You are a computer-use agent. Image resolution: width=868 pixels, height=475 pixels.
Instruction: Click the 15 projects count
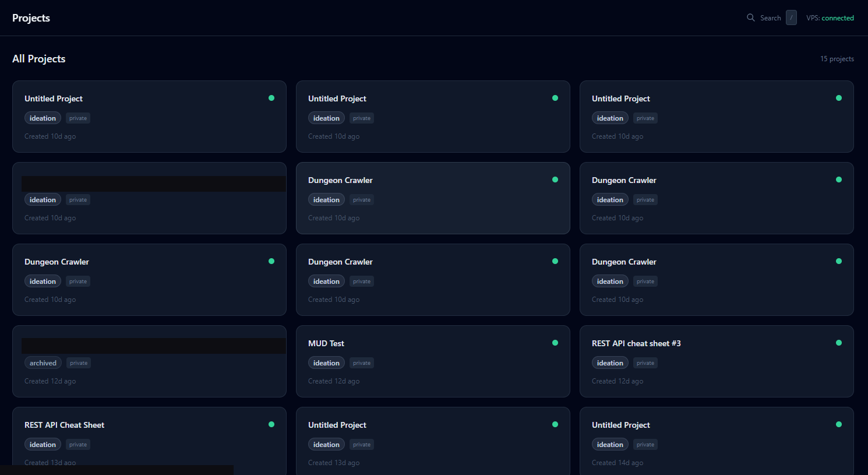point(837,59)
